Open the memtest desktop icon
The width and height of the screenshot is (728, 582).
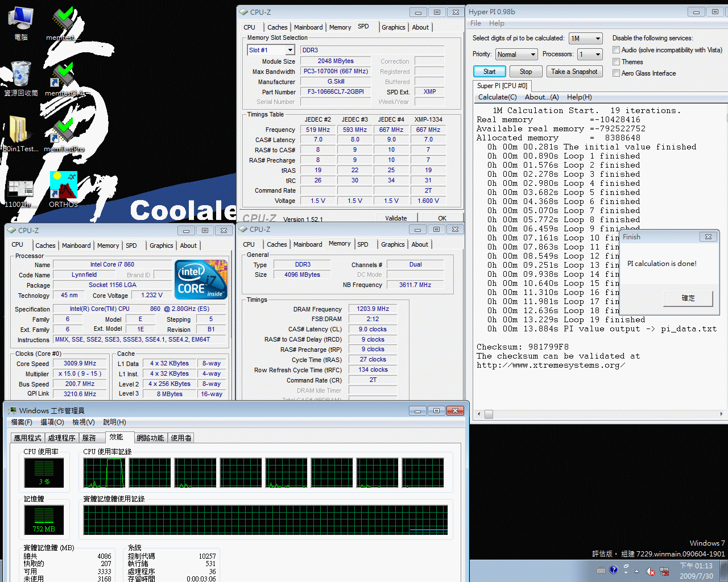point(63,23)
